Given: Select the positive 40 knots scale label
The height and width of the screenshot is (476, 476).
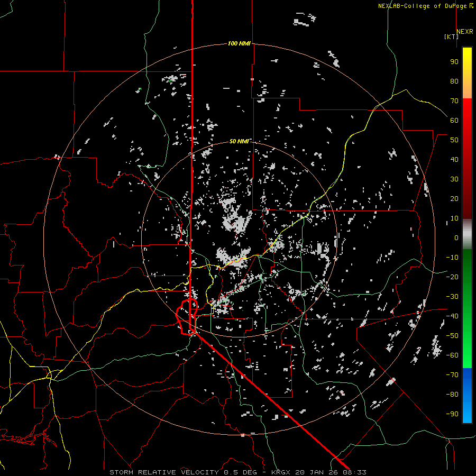Looking at the screenshot, I should pos(454,159).
